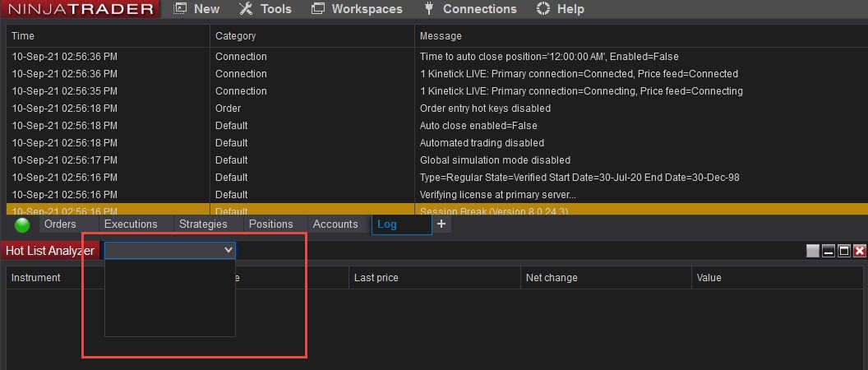The width and height of the screenshot is (868, 370).
Task: Sort log by Time column header
Action: (107, 36)
